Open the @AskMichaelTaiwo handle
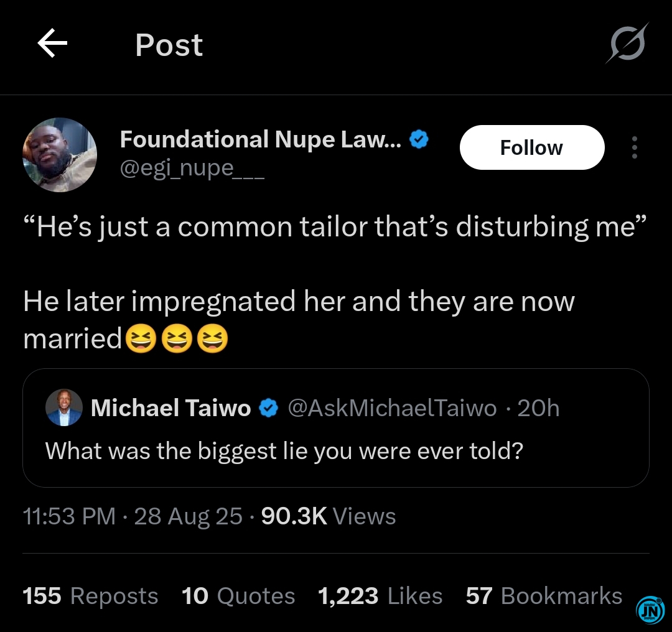 point(392,407)
